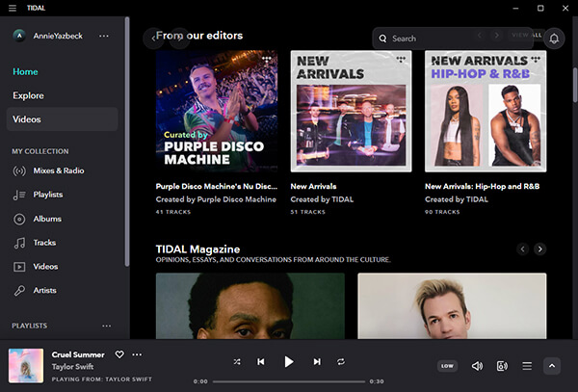Change LOW streaming quality setting

point(447,366)
